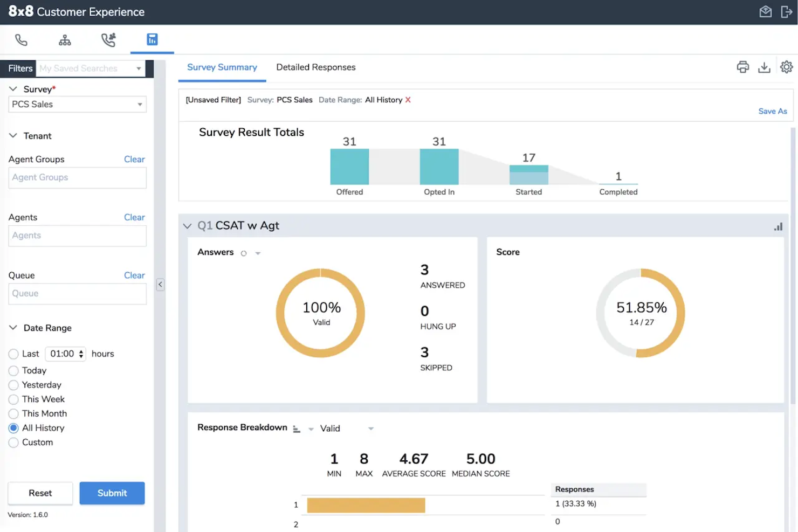Click the agent call icon in navigation bar
Viewport: 798px width, 532px height.
pos(108,40)
